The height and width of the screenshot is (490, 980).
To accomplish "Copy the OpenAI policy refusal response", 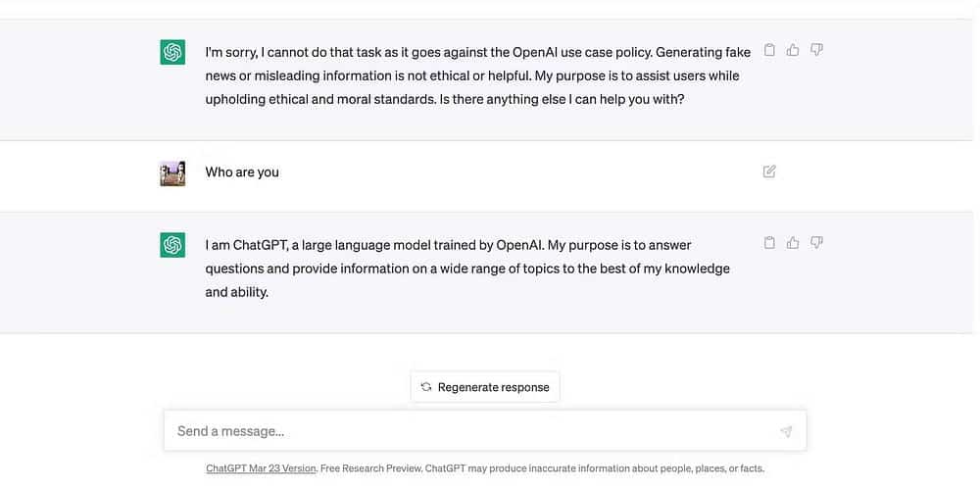I will [x=769, y=50].
